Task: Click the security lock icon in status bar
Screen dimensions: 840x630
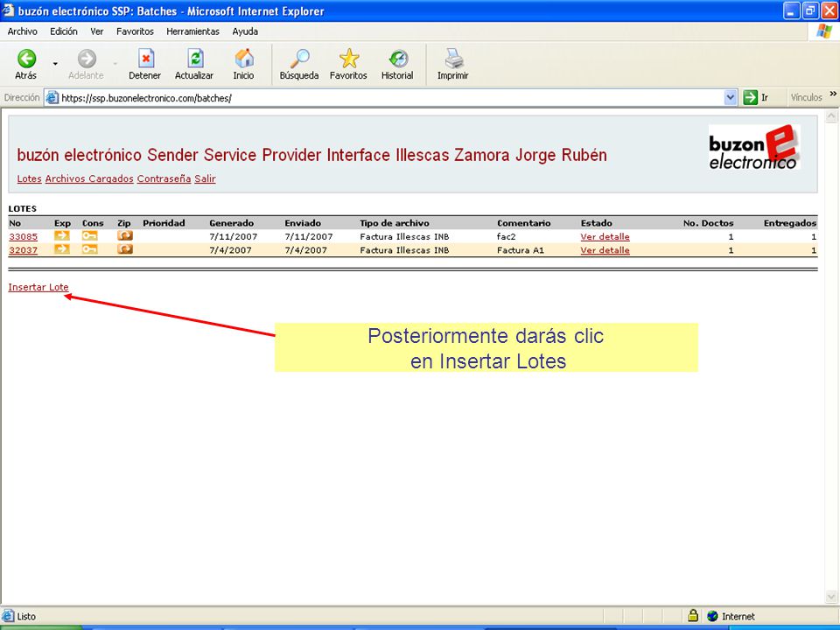Action: click(693, 615)
